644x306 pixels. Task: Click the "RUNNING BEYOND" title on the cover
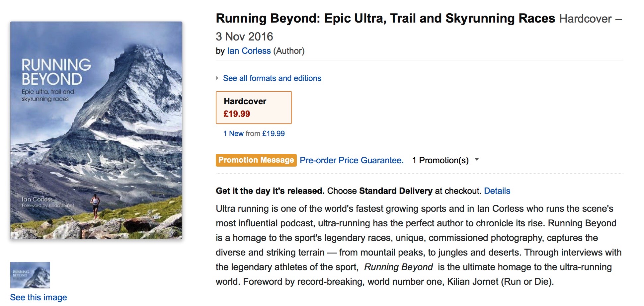click(x=56, y=72)
